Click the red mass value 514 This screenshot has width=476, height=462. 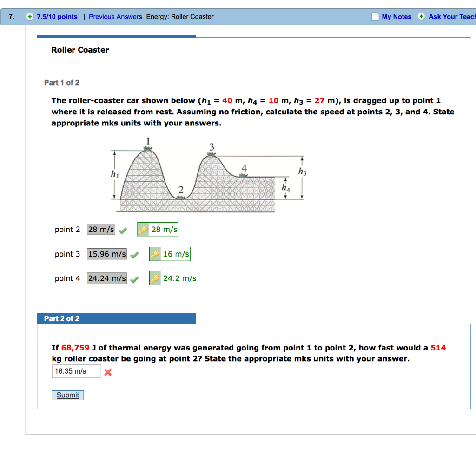pyautogui.click(x=438, y=348)
